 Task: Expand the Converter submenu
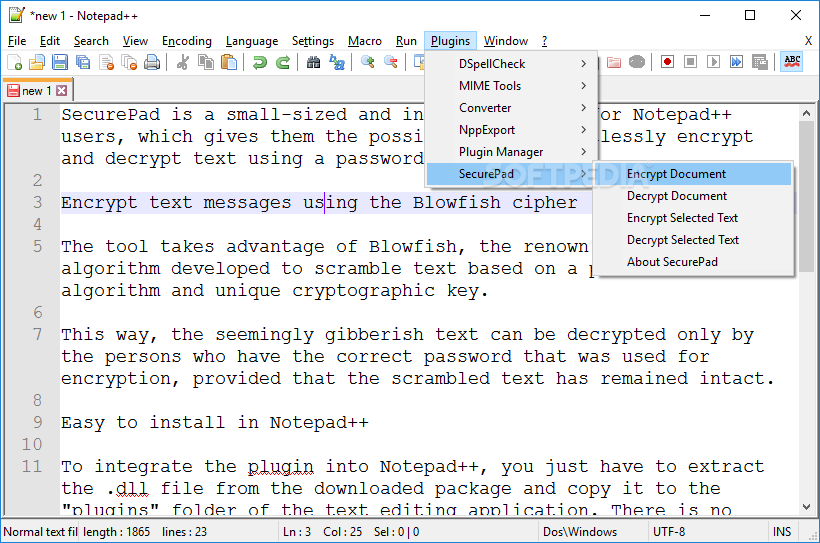click(511, 108)
